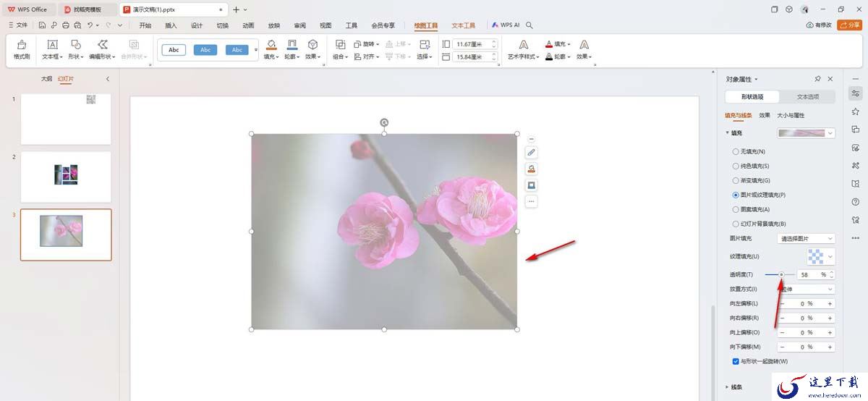Viewport: 868px width, 401px height.
Task: Click the 有修改 cloud status button
Action: click(x=819, y=25)
